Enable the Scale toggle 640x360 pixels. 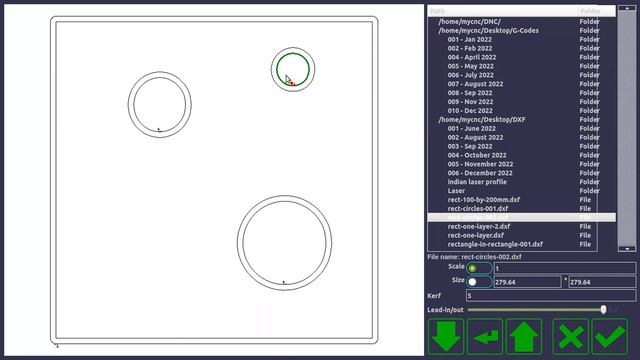[479, 268]
